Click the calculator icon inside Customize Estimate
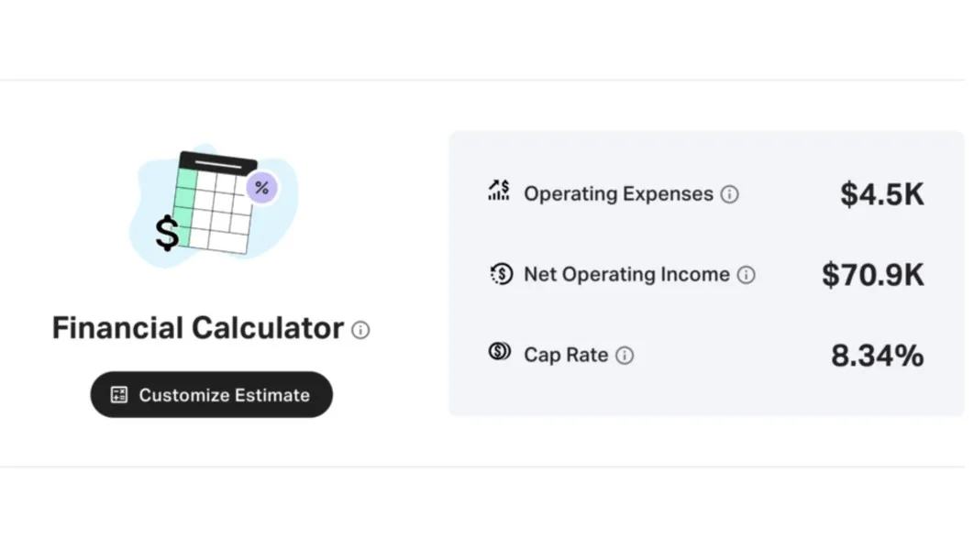This screenshot has height=560, width=974. coord(118,395)
